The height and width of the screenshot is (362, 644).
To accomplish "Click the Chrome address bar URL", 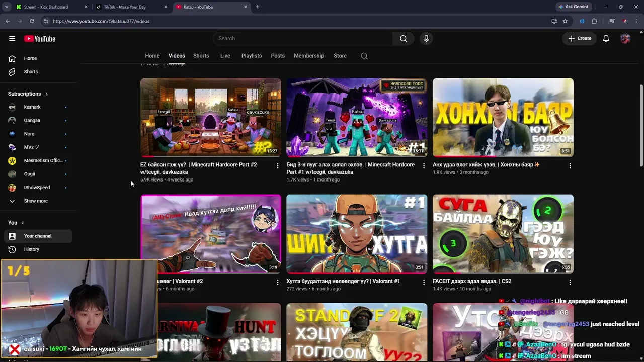I will coord(101,21).
